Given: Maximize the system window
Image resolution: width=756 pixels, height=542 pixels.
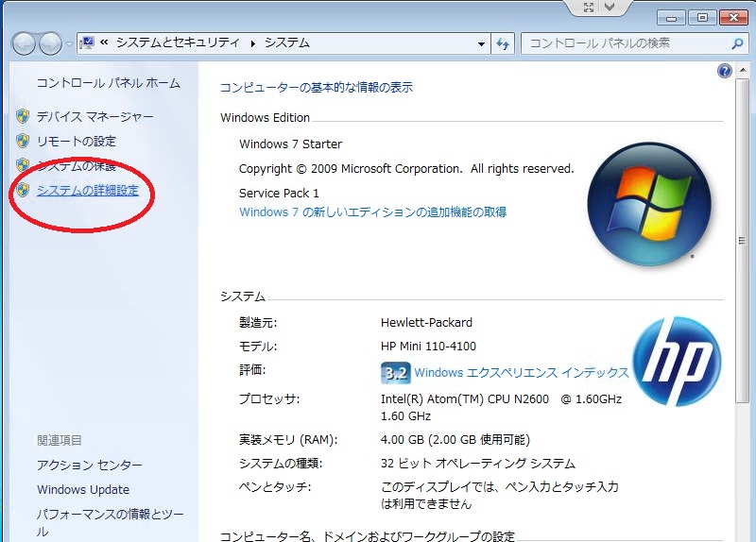Looking at the screenshot, I should pyautogui.click(x=702, y=18).
